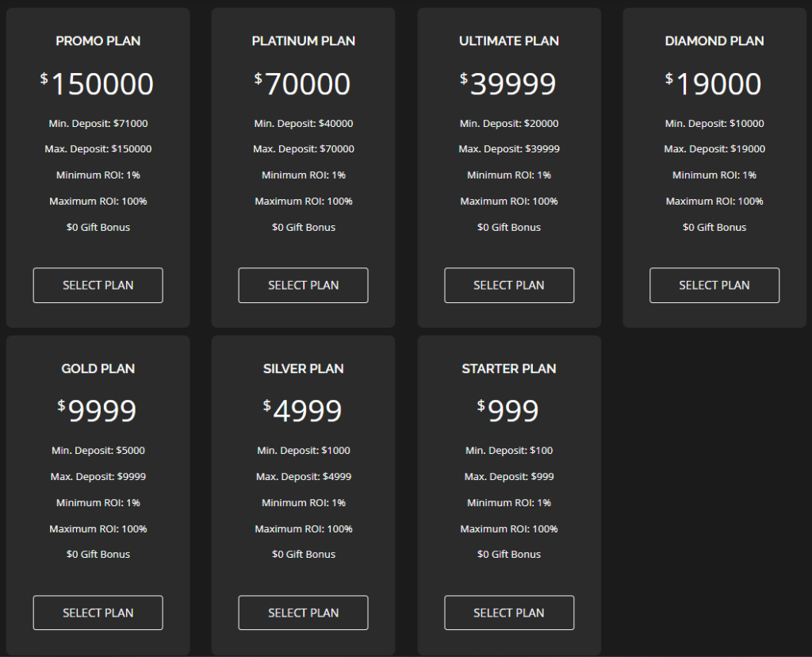Hit Select Plan beneath Gold Plan
Viewport: 812px width, 657px height.
pos(98,613)
